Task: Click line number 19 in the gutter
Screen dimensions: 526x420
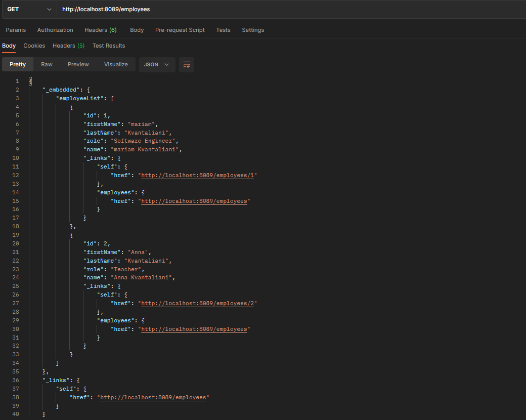Action: pyautogui.click(x=16, y=235)
